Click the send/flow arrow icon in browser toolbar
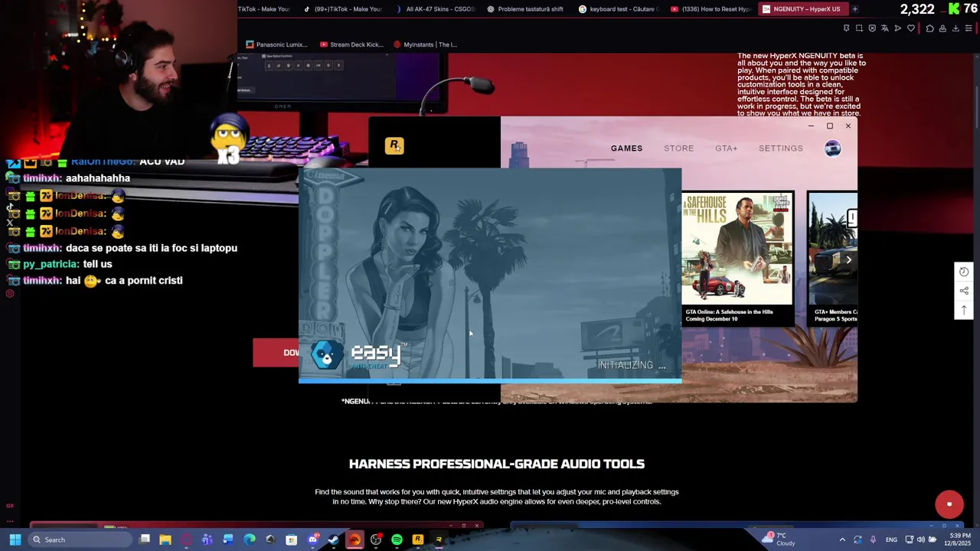Image resolution: width=980 pixels, height=551 pixels. [898, 28]
